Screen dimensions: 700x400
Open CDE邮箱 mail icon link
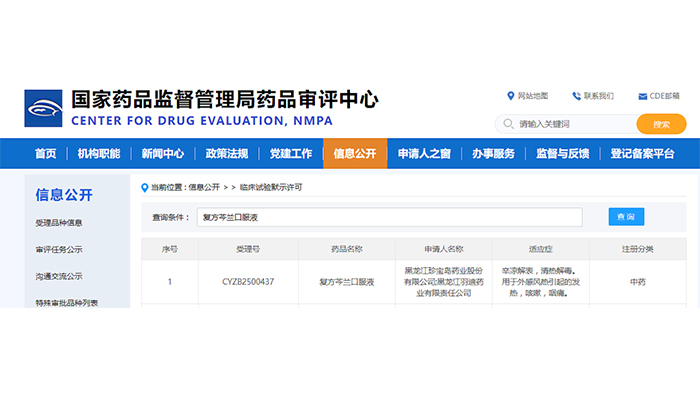point(643,96)
